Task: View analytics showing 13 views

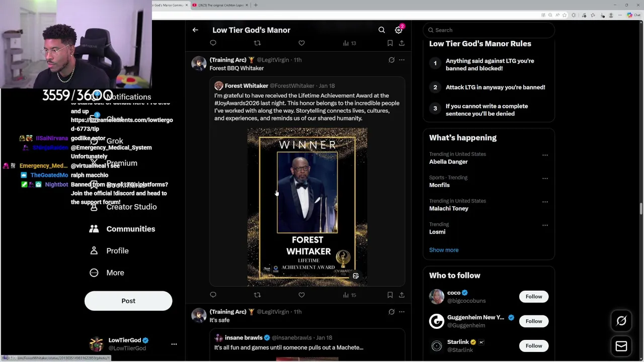Action: tap(350, 43)
